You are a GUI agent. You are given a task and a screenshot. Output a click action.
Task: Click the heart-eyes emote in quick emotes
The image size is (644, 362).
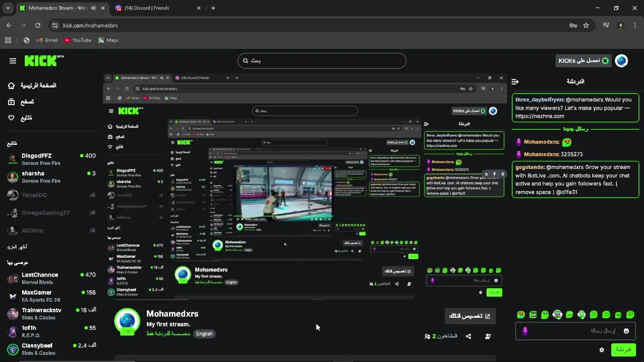[521, 315]
